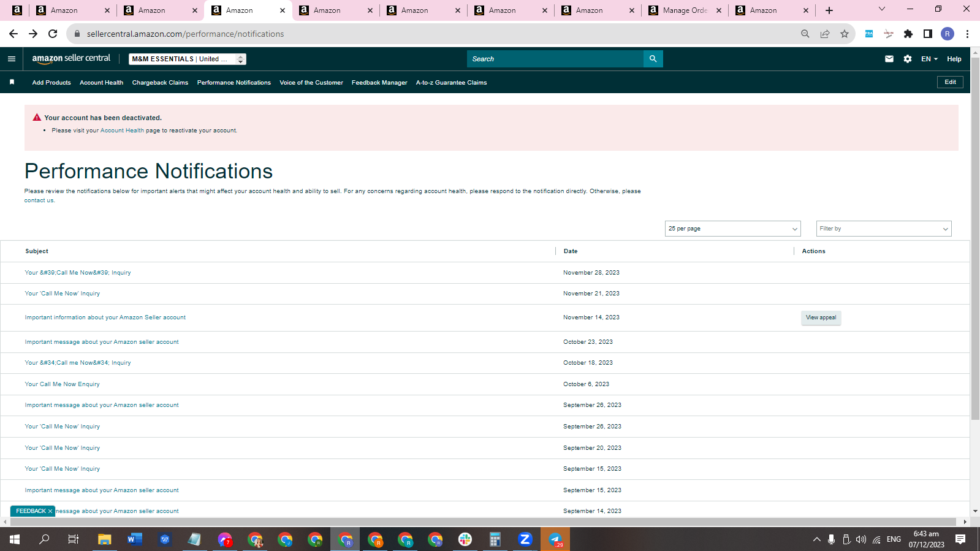Viewport: 980px width, 551px height.
Task: Open the Windows Start menu
Action: pyautogui.click(x=15, y=539)
